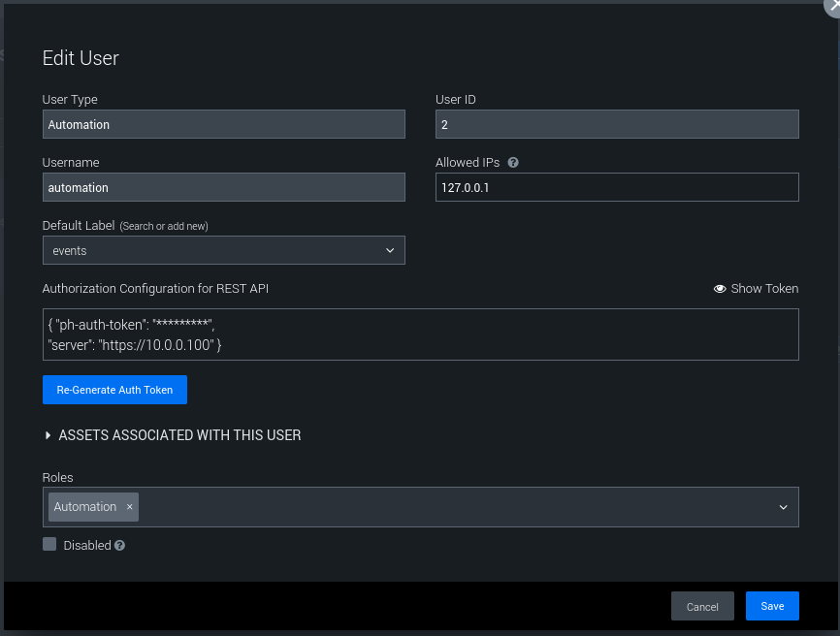
Task: Click the Allowed IPs input field
Action: pyautogui.click(x=617, y=187)
